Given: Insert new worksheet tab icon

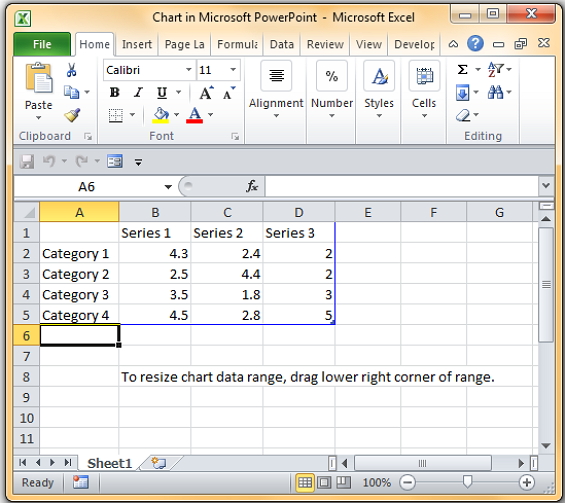Looking at the screenshot, I should (159, 463).
